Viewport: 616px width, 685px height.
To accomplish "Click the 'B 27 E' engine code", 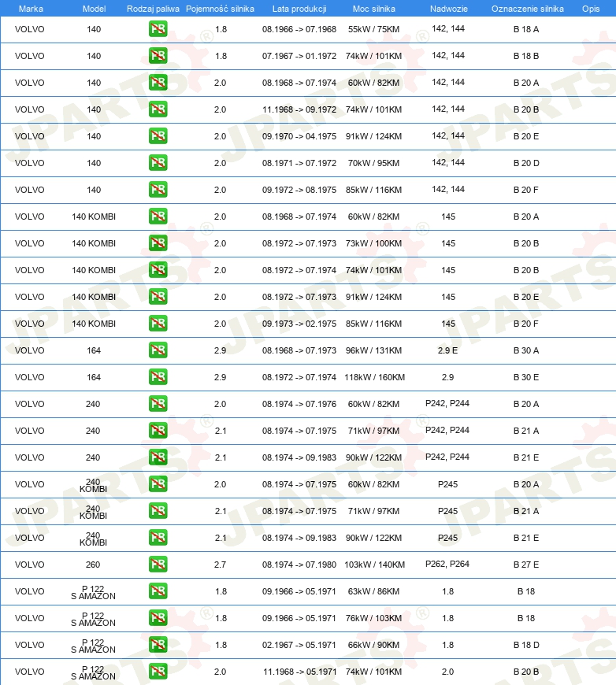I will tap(526, 565).
